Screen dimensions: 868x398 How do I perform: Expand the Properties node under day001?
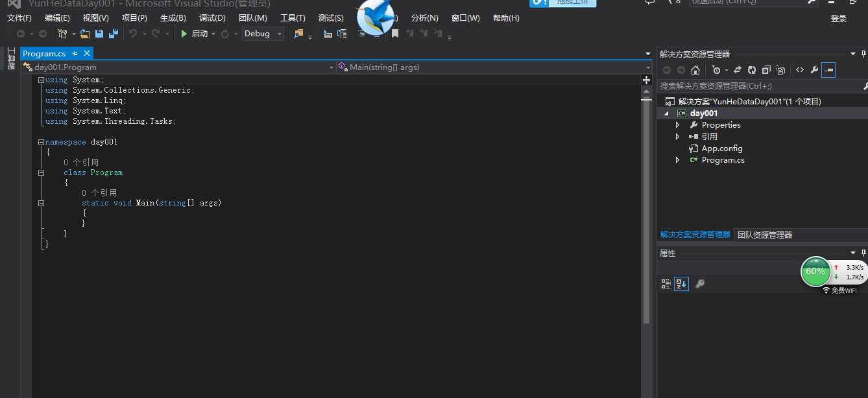677,124
